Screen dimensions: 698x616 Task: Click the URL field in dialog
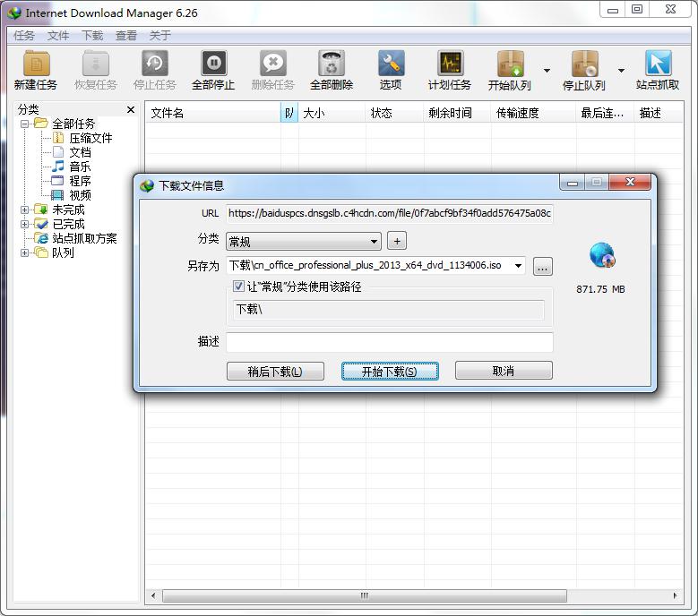click(390, 213)
